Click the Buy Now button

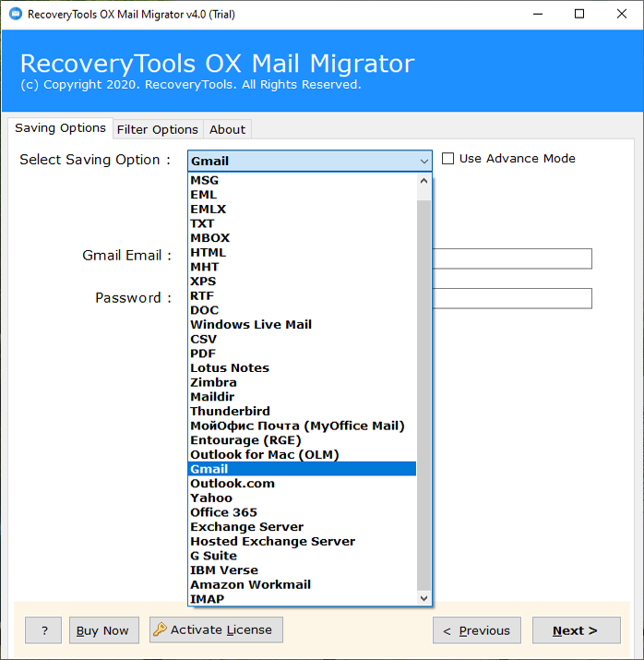104,630
